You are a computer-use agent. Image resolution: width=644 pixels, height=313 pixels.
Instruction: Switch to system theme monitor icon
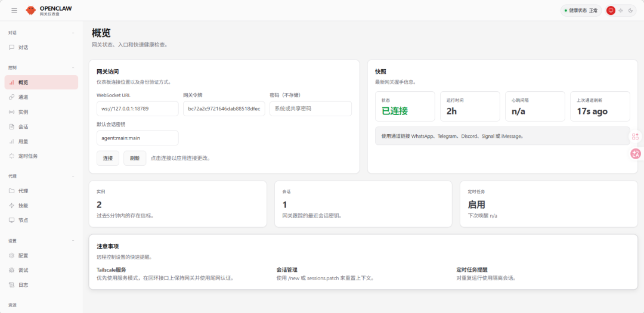(x=611, y=10)
